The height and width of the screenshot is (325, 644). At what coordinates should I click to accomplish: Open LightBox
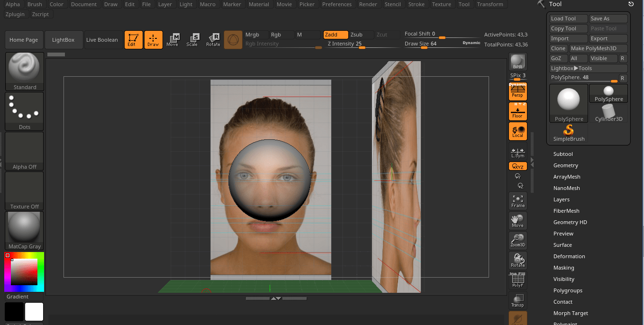[63, 40]
